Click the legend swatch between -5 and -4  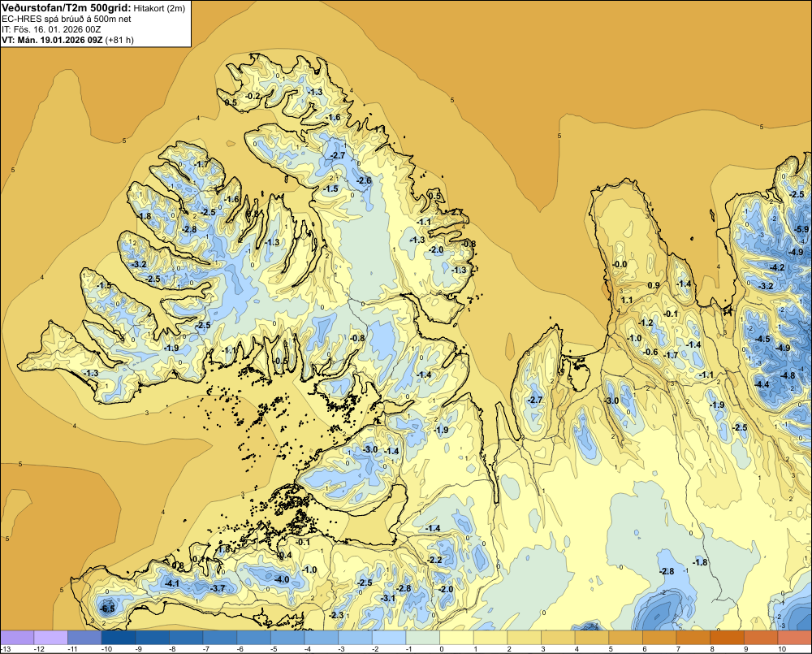click(287, 638)
